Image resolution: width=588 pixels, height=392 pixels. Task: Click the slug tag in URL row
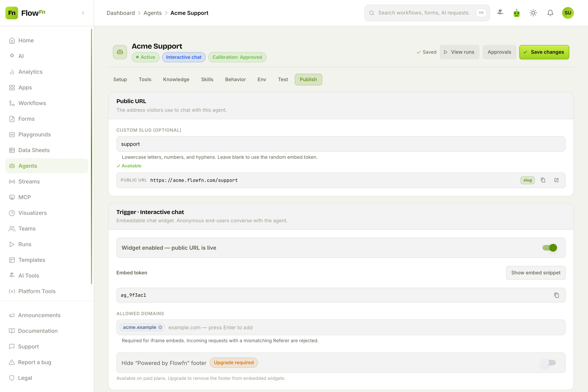coord(527,180)
